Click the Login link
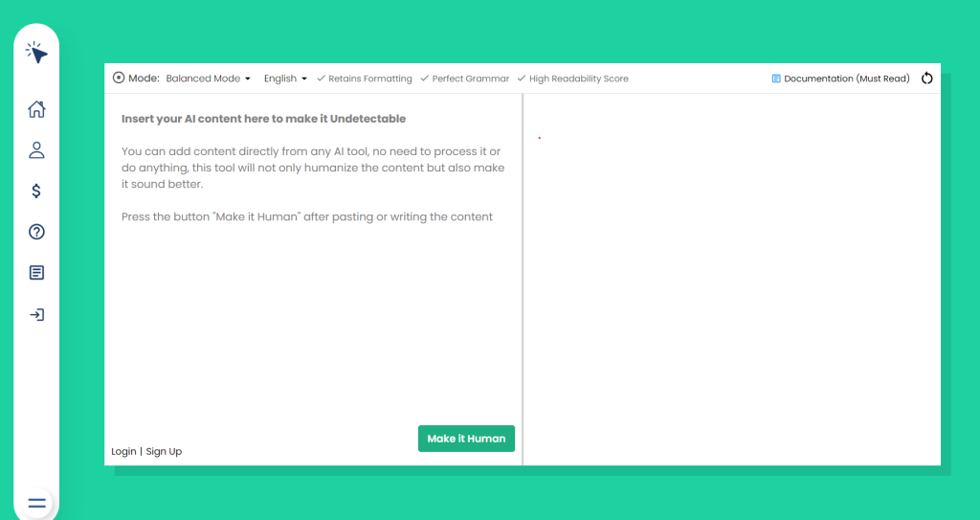Viewport: 980px width, 520px height. pos(123,451)
